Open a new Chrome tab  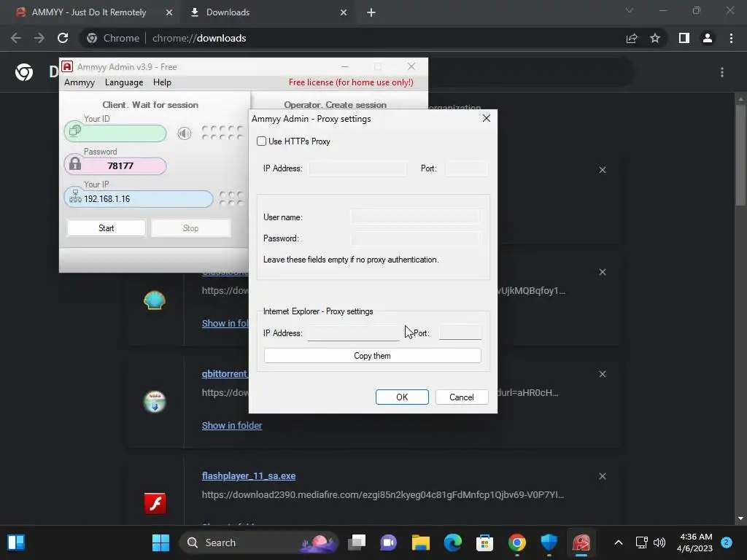pyautogui.click(x=371, y=13)
